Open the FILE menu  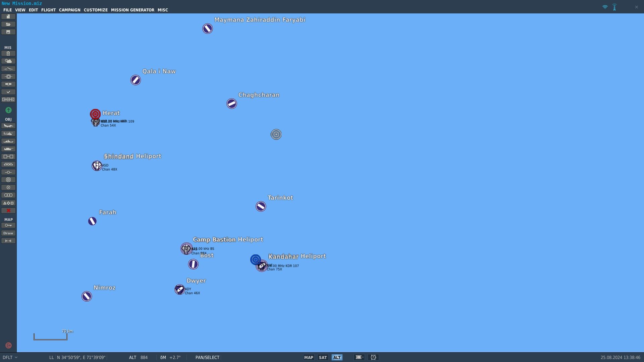pos(7,10)
